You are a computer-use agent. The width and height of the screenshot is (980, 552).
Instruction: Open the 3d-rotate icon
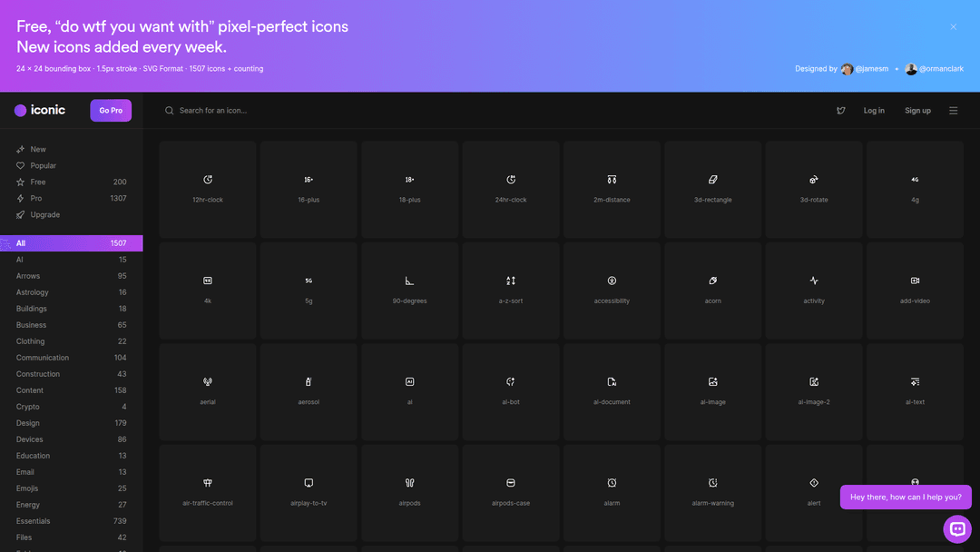[x=814, y=189]
